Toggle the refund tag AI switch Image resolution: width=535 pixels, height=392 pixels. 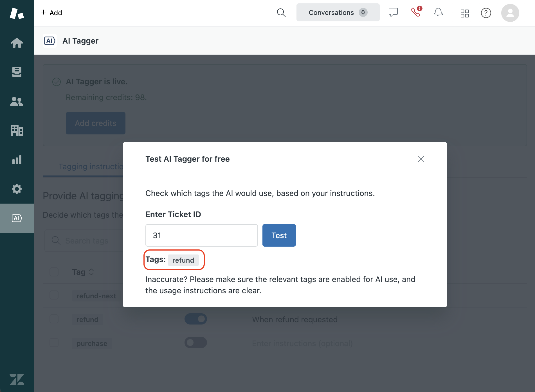click(x=196, y=319)
